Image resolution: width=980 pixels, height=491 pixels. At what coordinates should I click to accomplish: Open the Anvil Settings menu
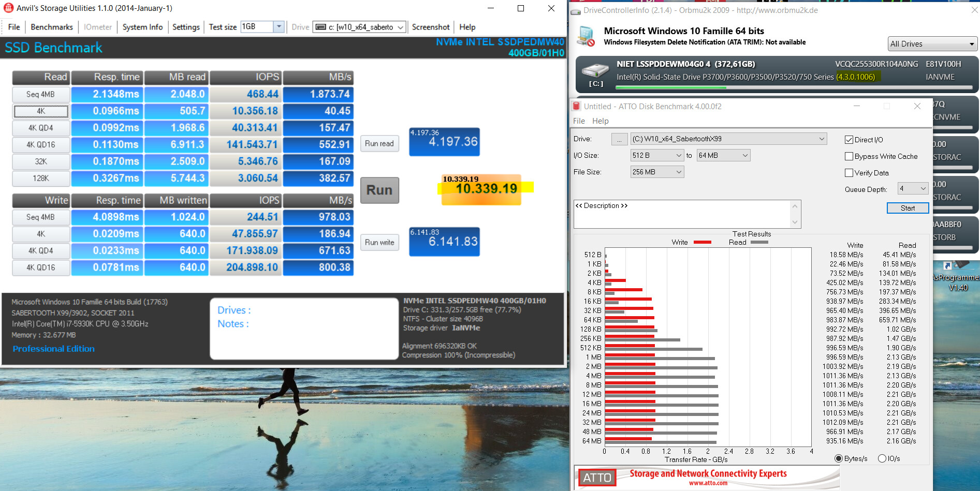(x=186, y=27)
